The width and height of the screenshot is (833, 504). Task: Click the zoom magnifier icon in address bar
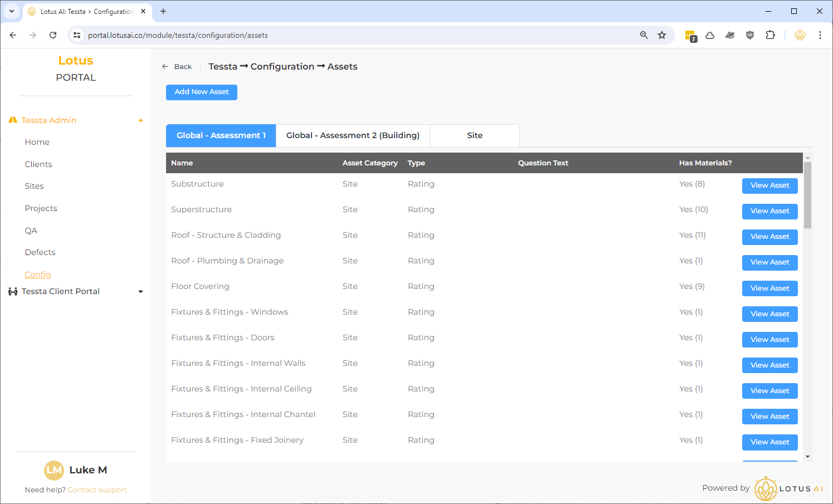[644, 35]
